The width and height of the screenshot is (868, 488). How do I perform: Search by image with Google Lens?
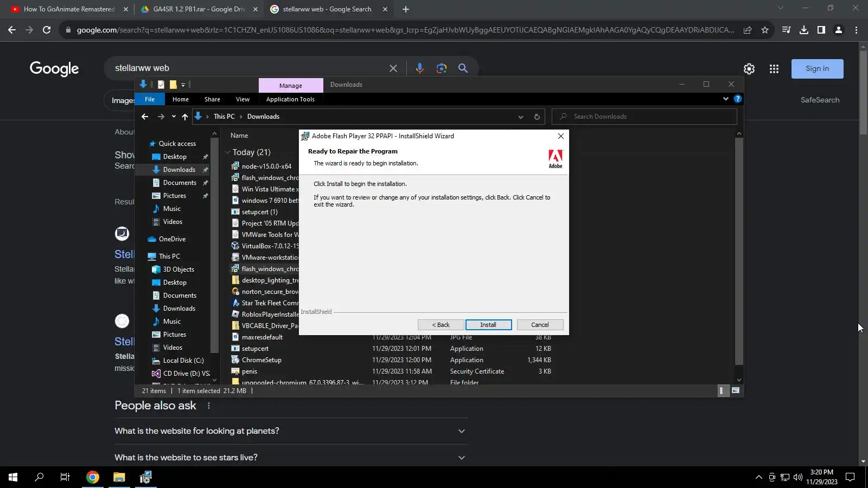click(441, 68)
